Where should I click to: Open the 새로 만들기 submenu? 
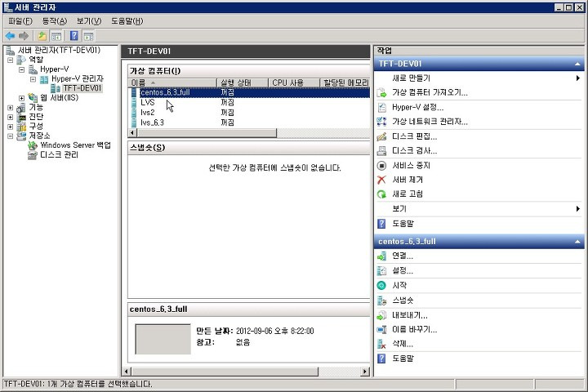click(479, 78)
